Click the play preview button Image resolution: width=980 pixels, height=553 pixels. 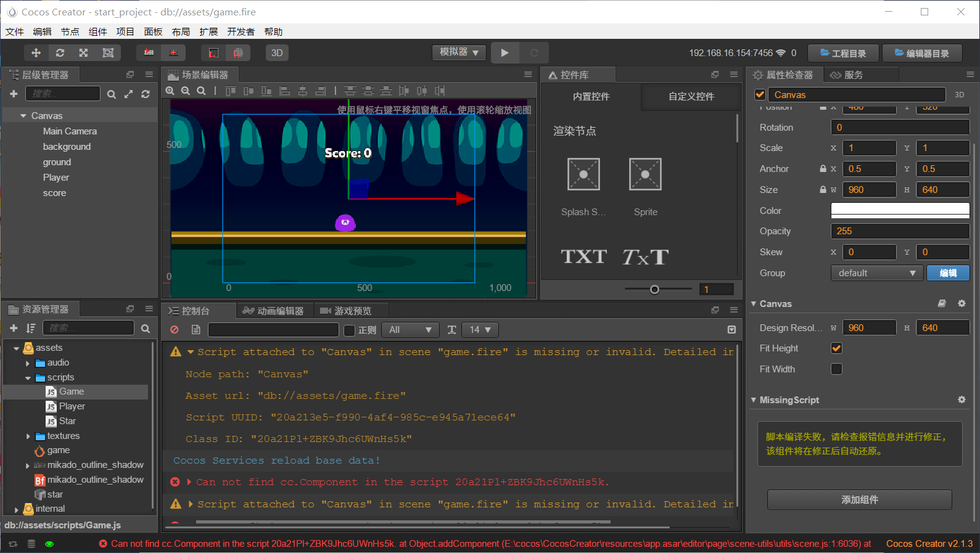504,53
